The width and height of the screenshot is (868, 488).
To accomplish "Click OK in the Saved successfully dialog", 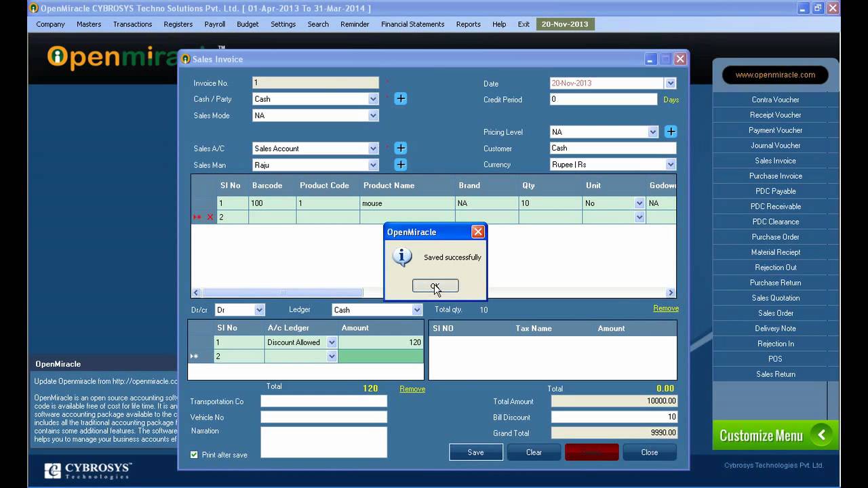I will point(435,286).
